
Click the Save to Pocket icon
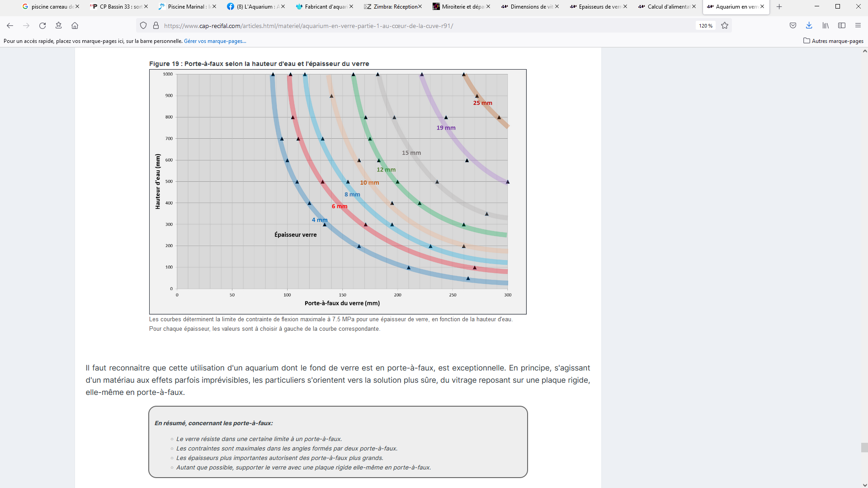coord(793,26)
